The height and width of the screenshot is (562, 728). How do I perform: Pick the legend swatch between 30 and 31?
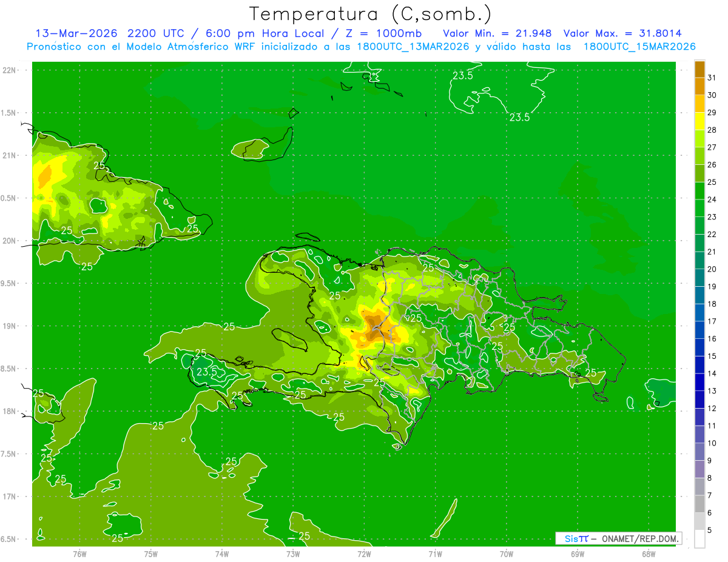click(x=699, y=86)
